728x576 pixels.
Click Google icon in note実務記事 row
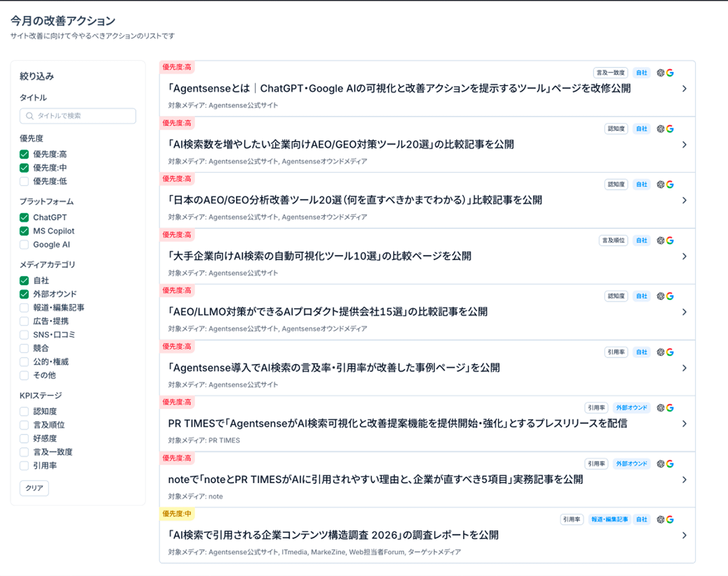pos(670,464)
